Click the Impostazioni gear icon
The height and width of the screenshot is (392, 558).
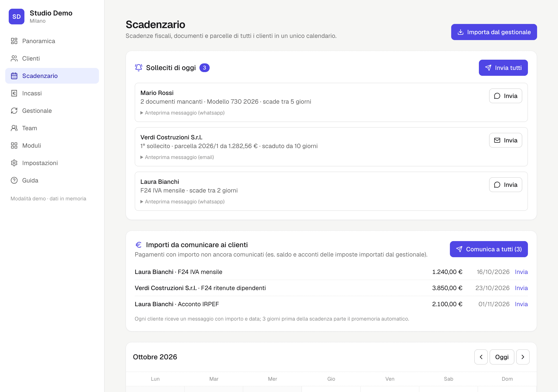[x=14, y=163]
